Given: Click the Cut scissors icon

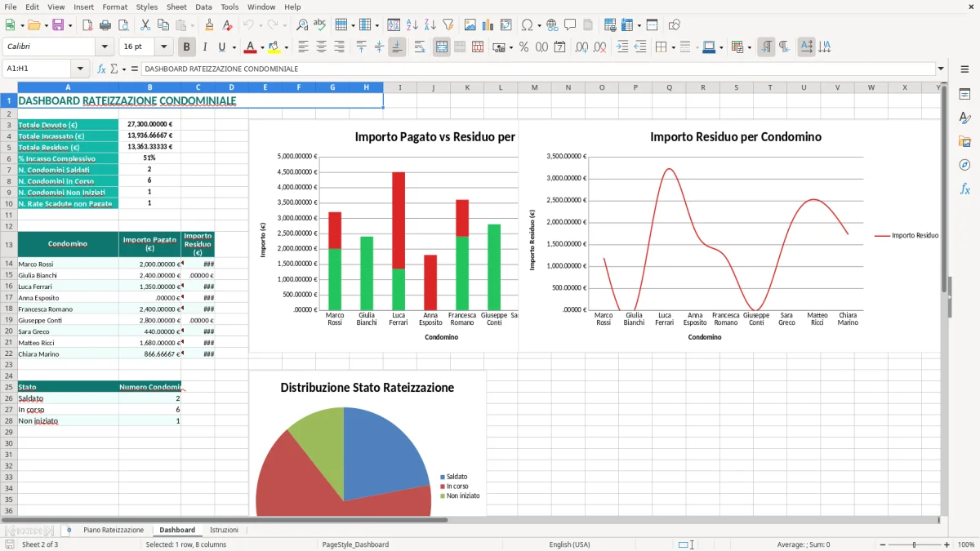Looking at the screenshot, I should [145, 25].
